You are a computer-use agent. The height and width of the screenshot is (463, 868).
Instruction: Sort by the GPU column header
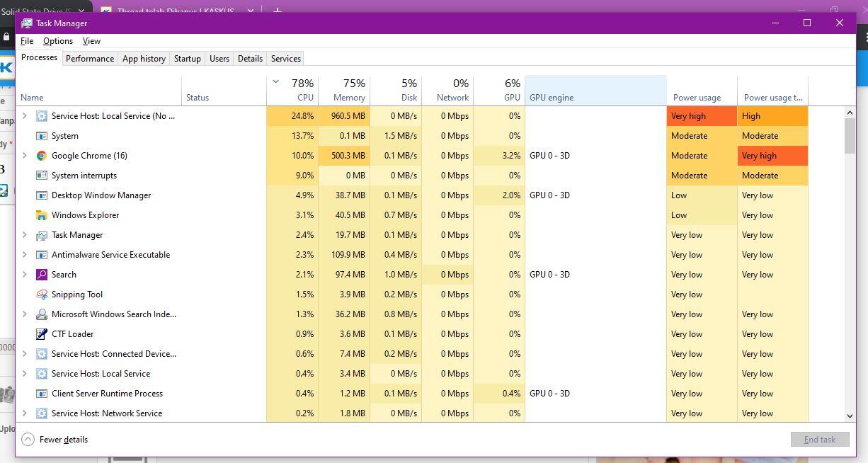(x=499, y=91)
